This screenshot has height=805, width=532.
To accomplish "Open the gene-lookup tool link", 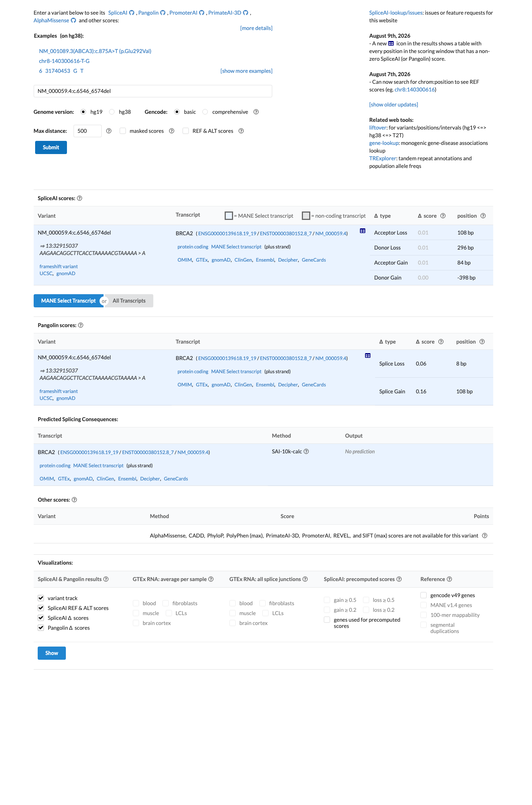I will click(384, 143).
